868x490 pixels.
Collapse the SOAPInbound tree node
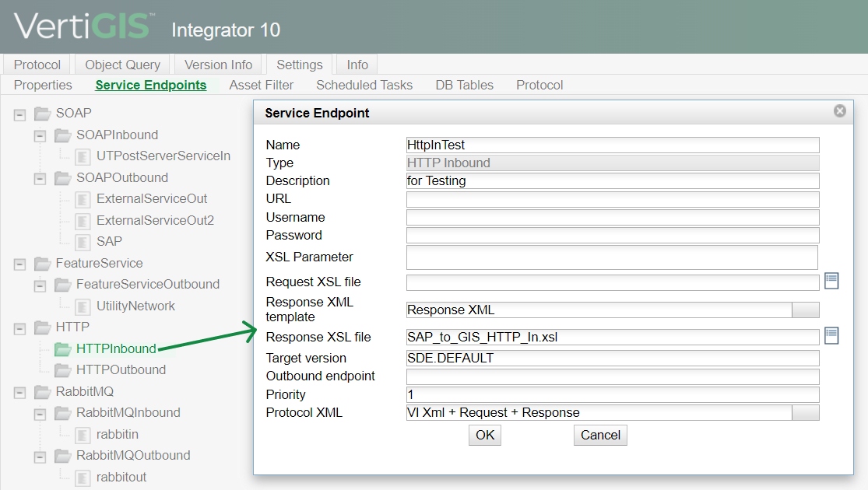pyautogui.click(x=40, y=136)
